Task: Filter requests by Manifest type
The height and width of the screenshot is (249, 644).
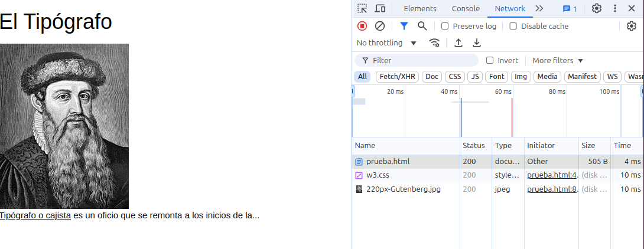Action: 583,77
